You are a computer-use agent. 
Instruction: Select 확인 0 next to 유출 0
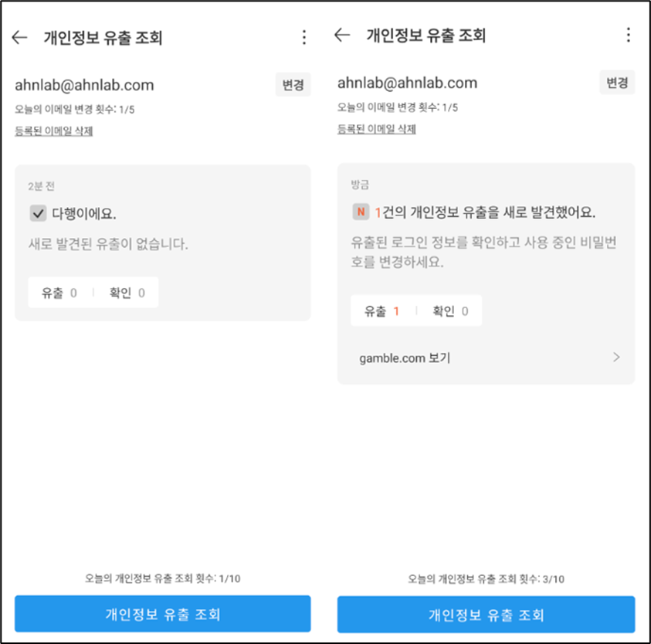point(127,293)
